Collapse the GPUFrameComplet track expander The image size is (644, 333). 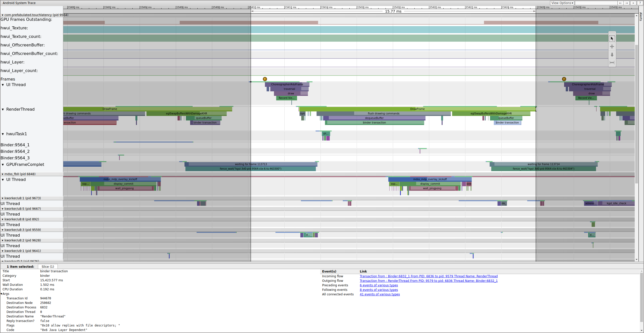pos(3,164)
